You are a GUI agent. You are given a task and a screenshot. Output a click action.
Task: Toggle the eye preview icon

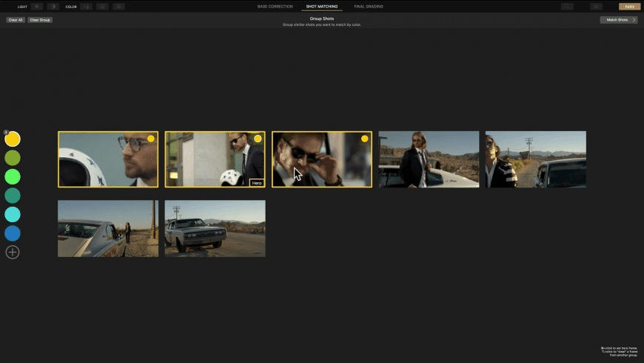(x=597, y=6)
